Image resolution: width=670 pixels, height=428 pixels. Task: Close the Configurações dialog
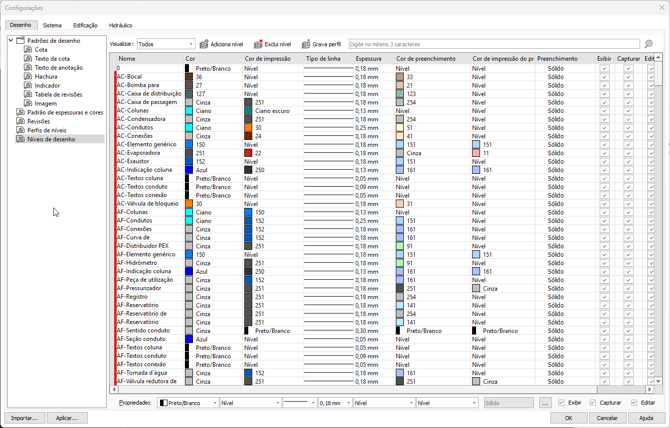[661, 8]
